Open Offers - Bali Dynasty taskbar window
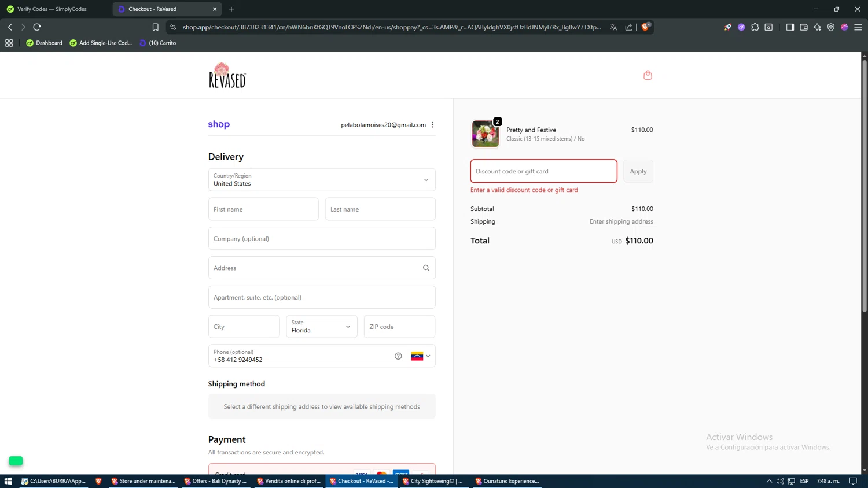Viewport: 868px width, 488px height. click(x=216, y=481)
